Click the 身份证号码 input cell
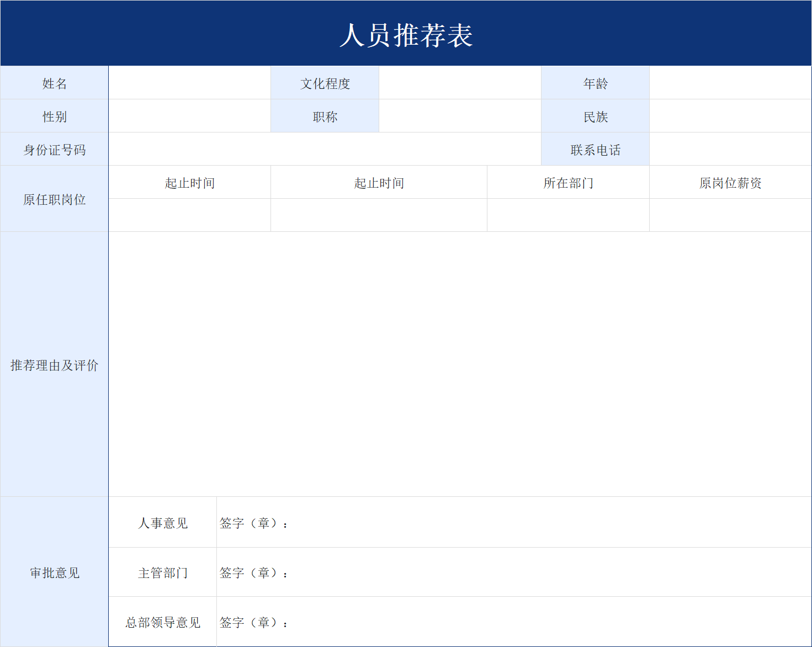This screenshot has height=647, width=812. (325, 149)
